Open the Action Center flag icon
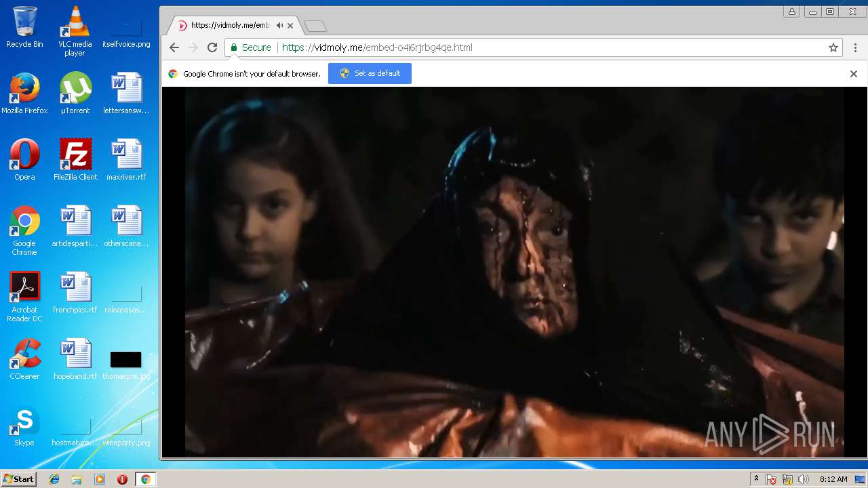The image size is (868, 488). 771,479
